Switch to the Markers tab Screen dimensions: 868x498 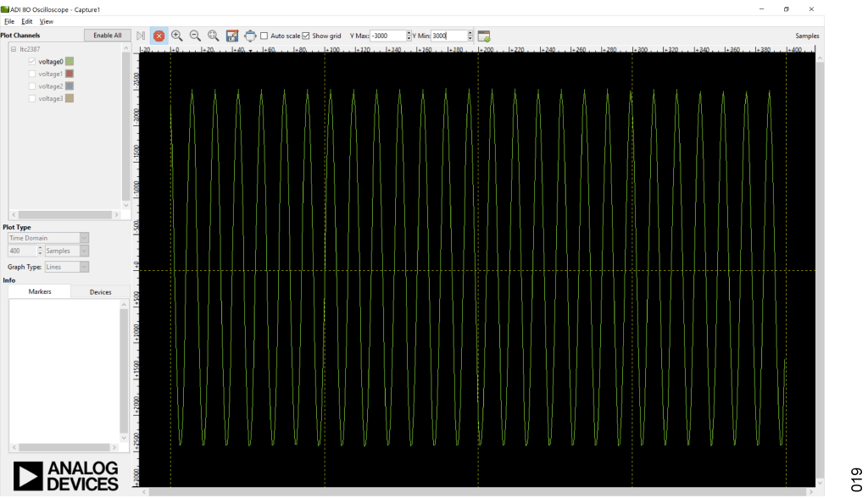[40, 291]
